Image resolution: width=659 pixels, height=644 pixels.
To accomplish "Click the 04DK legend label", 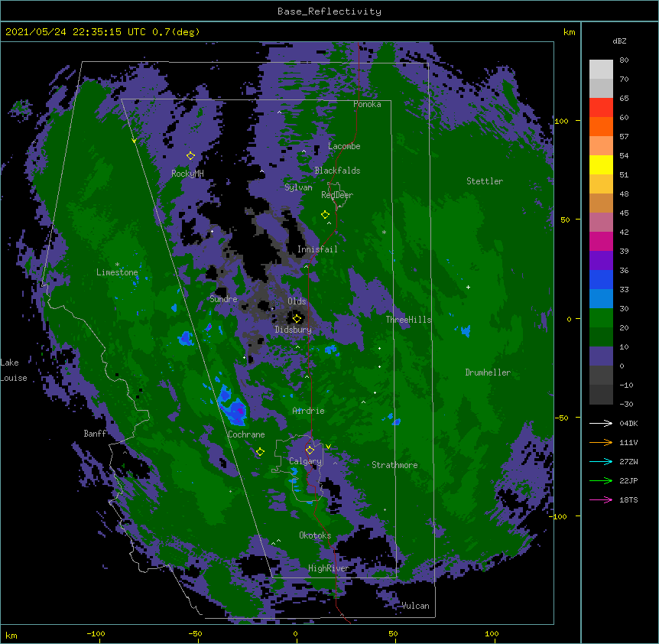I will tap(628, 423).
